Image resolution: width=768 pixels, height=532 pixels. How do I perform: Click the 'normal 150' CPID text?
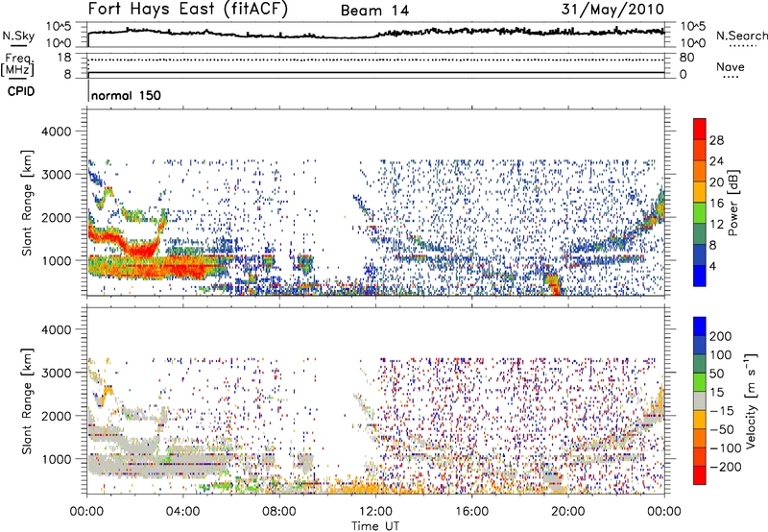click(126, 95)
